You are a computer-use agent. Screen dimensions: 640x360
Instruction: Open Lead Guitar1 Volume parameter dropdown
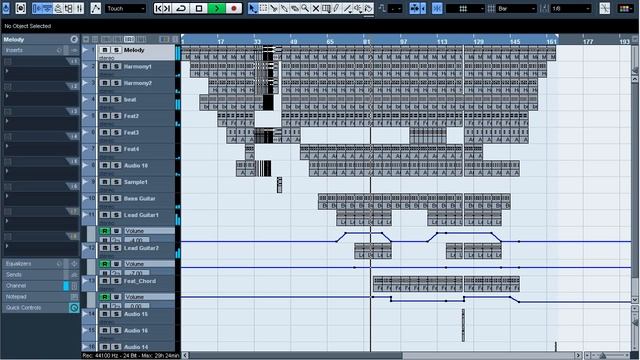[x=149, y=231]
